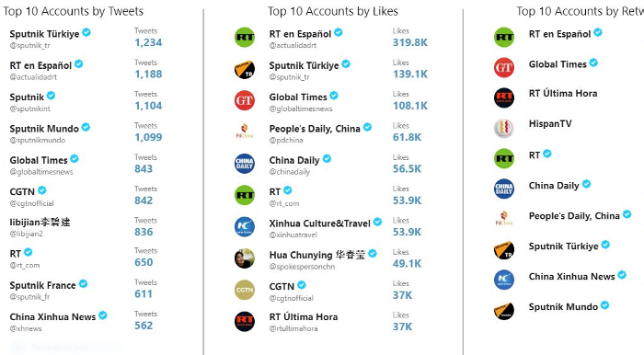Screen dimensions: 644x355
Task: Click Hua Chunying profile photo
Action: (245, 258)
